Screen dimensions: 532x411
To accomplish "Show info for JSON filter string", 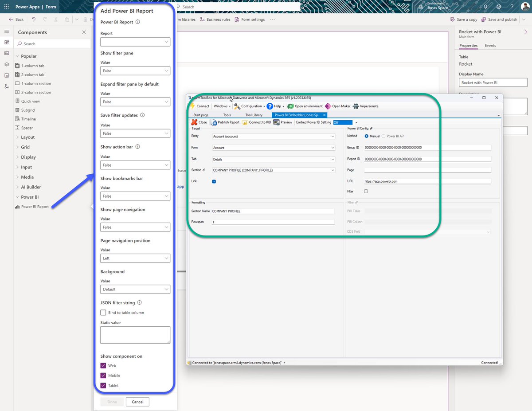I will [140, 303].
